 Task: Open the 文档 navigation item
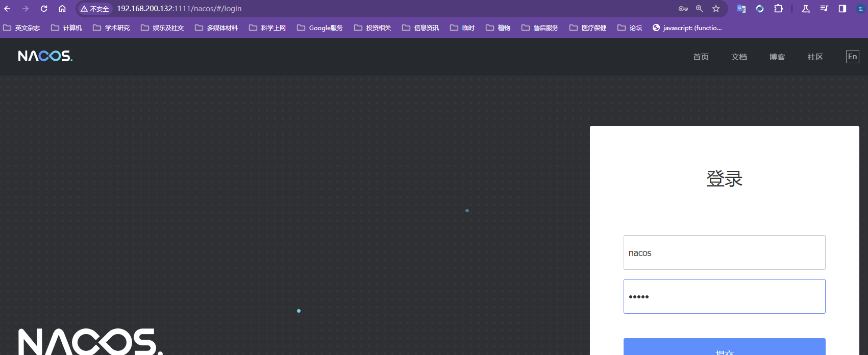(x=739, y=57)
